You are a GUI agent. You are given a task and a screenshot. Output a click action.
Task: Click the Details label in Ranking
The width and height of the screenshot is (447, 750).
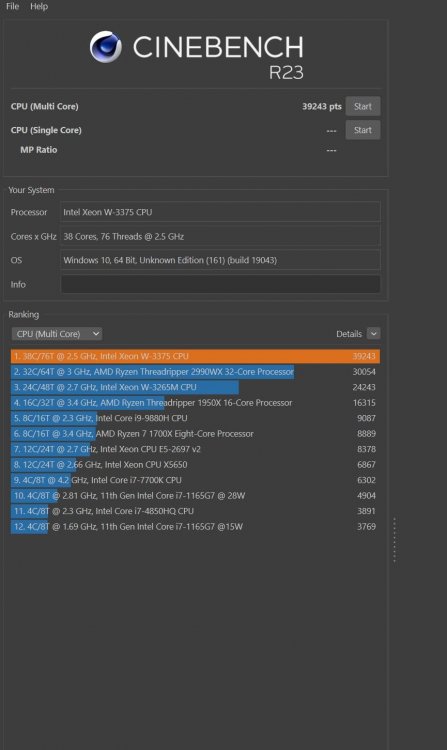[349, 334]
